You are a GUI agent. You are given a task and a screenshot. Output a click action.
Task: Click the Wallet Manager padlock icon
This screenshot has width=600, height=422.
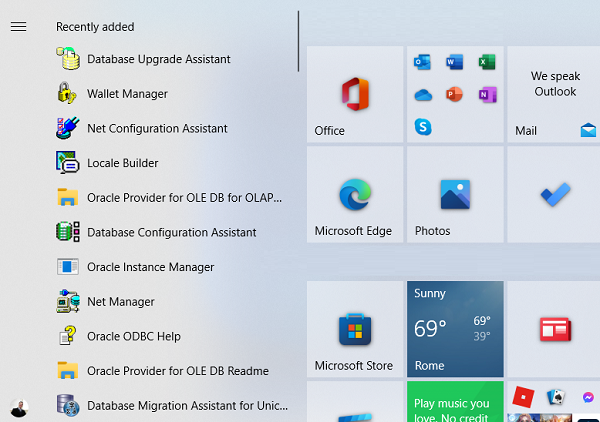(x=67, y=93)
